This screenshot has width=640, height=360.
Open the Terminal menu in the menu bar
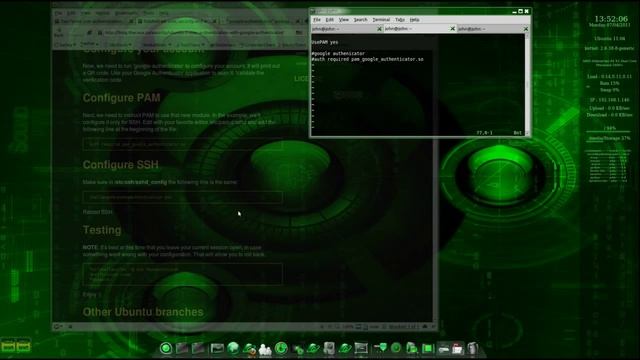[381, 20]
